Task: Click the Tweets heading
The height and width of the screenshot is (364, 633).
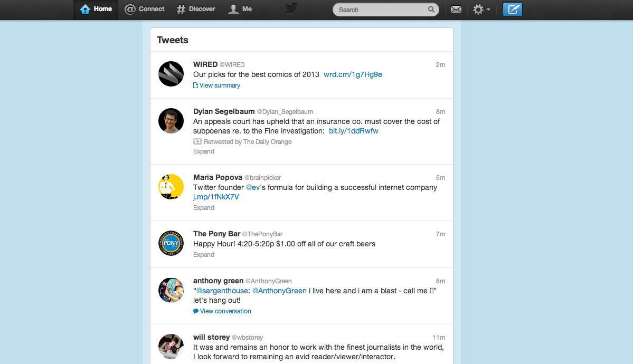Action: click(x=173, y=40)
